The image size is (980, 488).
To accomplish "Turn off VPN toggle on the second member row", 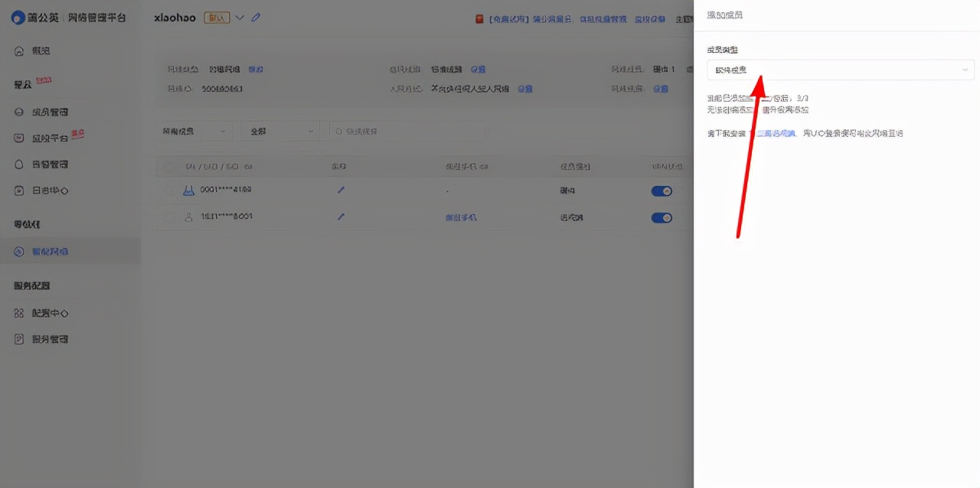I will point(661,217).
